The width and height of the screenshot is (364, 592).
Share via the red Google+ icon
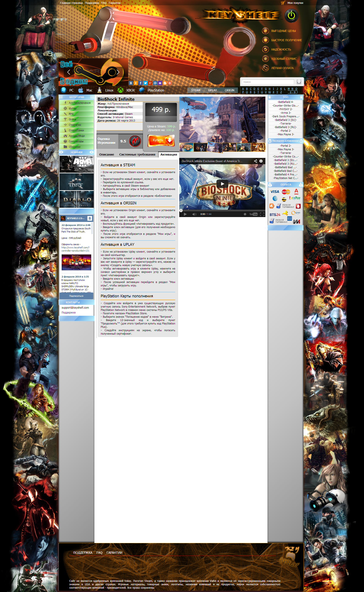[150, 83]
